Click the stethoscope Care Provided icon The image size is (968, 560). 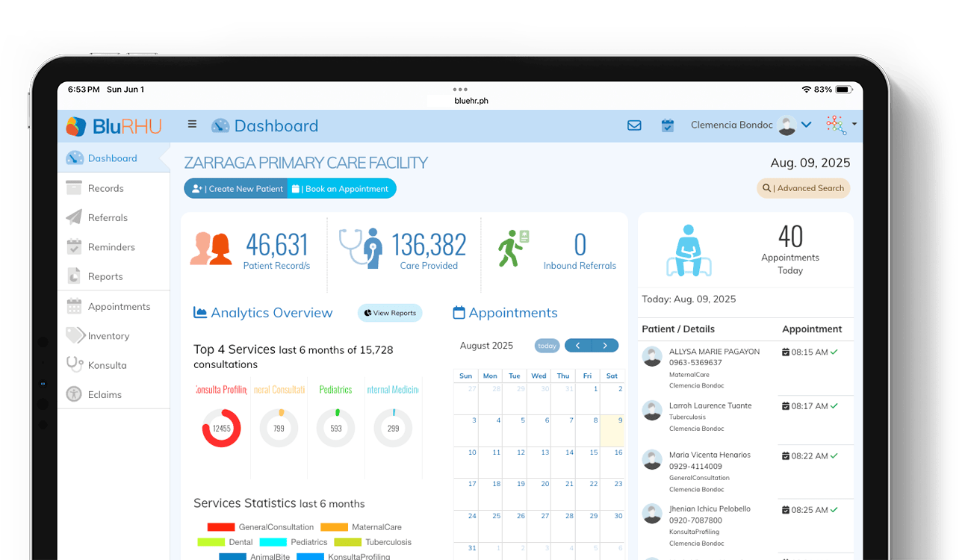tap(361, 248)
